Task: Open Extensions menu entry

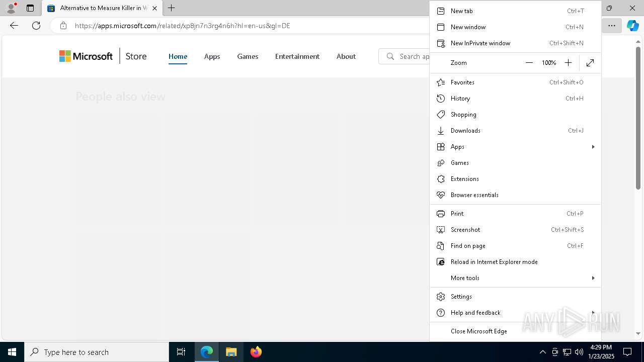Action: tap(515, 179)
